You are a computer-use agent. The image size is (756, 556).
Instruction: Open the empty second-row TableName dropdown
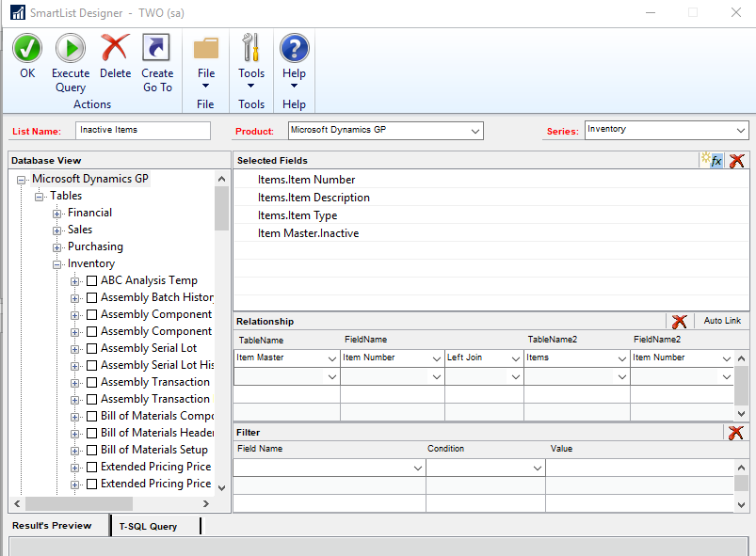pyautogui.click(x=332, y=376)
